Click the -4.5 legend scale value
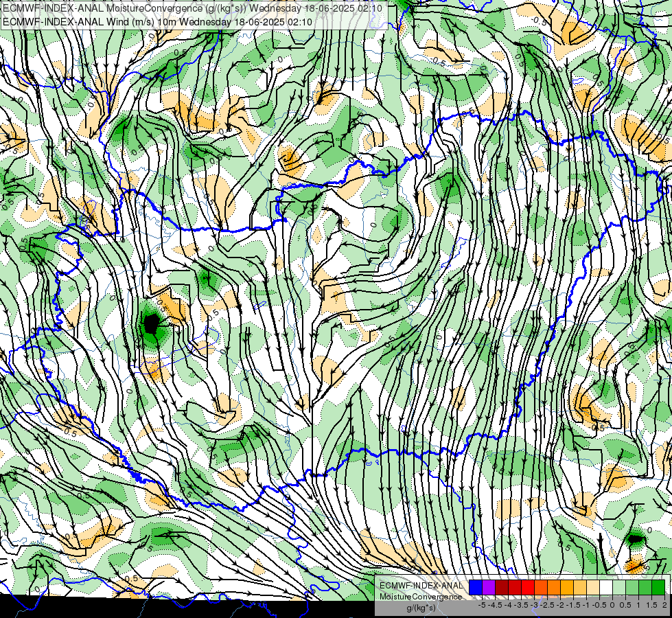The height and width of the screenshot is (618, 672). 495,605
